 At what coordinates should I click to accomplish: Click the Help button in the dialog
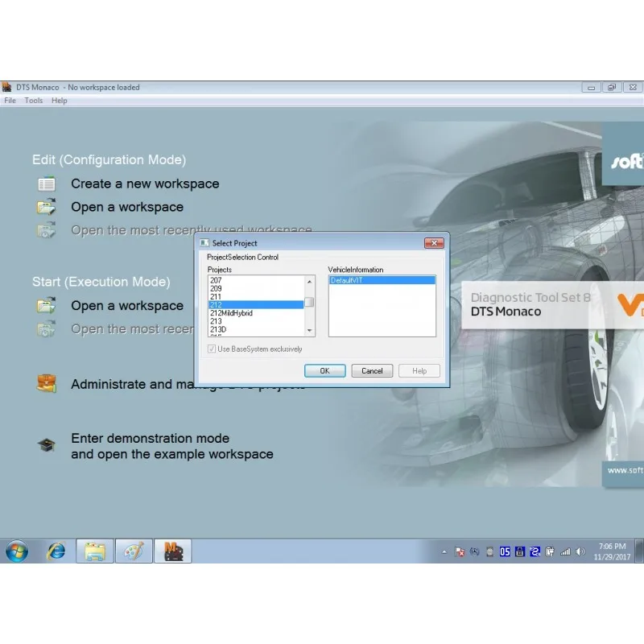419,371
